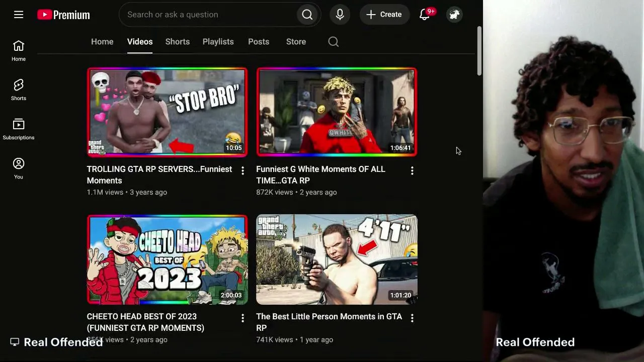Open the Playlists tab
Image resolution: width=644 pixels, height=362 pixels.
218,42
